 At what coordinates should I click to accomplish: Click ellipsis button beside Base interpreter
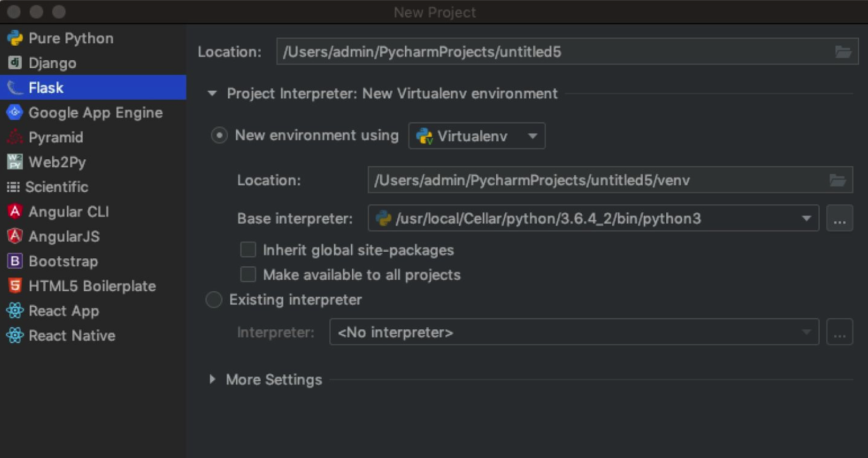point(839,219)
